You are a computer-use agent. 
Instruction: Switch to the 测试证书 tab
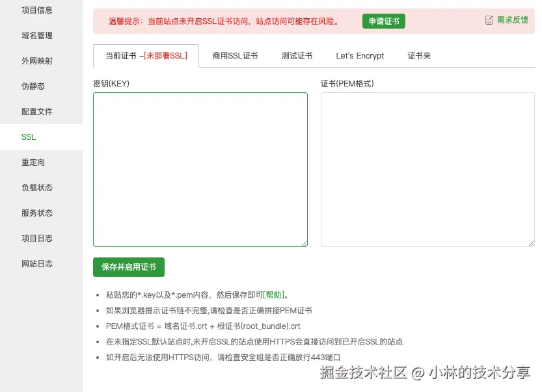297,56
